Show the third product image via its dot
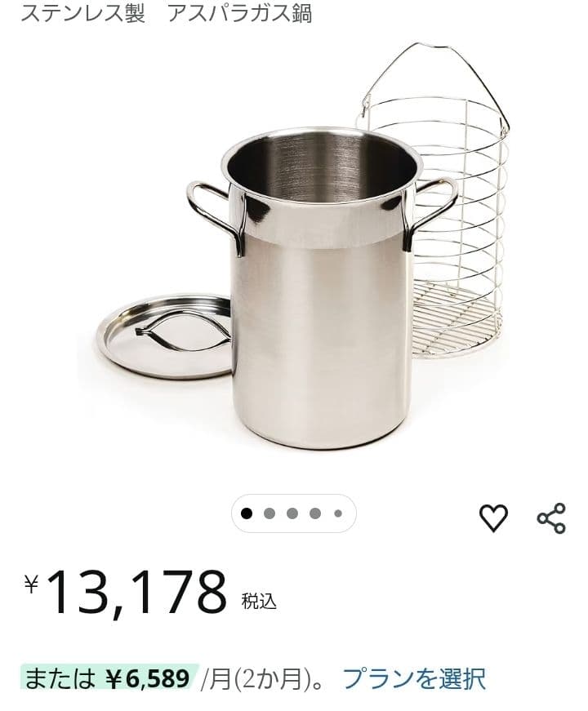The width and height of the screenshot is (588, 711). (292, 513)
